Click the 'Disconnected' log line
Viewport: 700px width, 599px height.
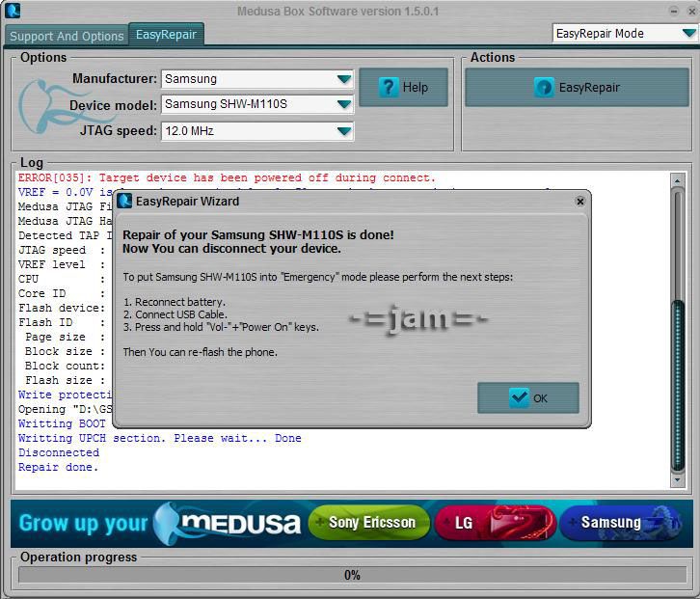point(59,452)
